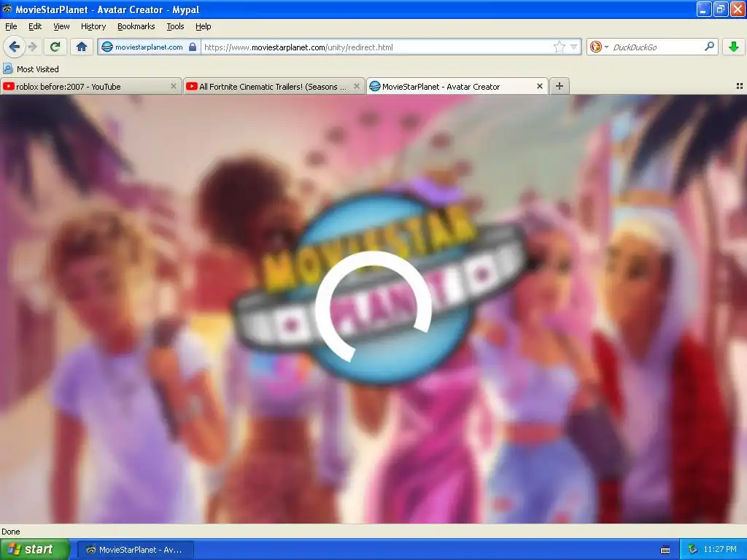Click the Mypal raccoon title bar icon
The height and width of the screenshot is (560, 747).
pos(7,9)
